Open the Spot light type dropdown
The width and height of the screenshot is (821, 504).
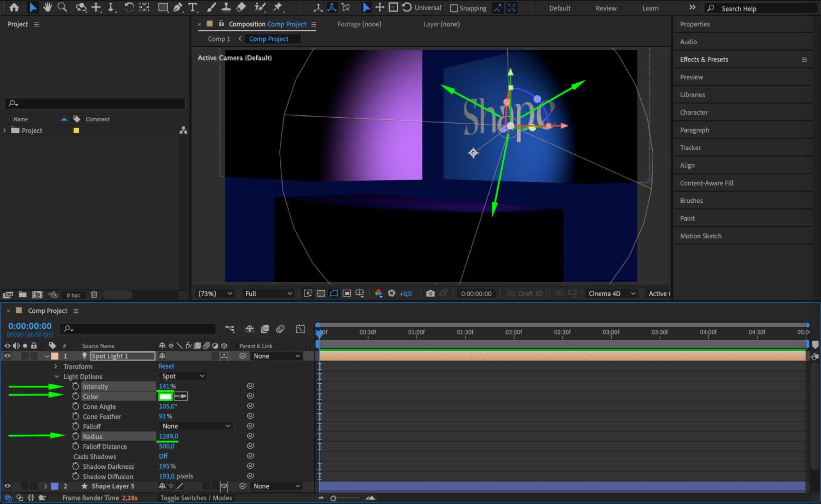pyautogui.click(x=183, y=376)
